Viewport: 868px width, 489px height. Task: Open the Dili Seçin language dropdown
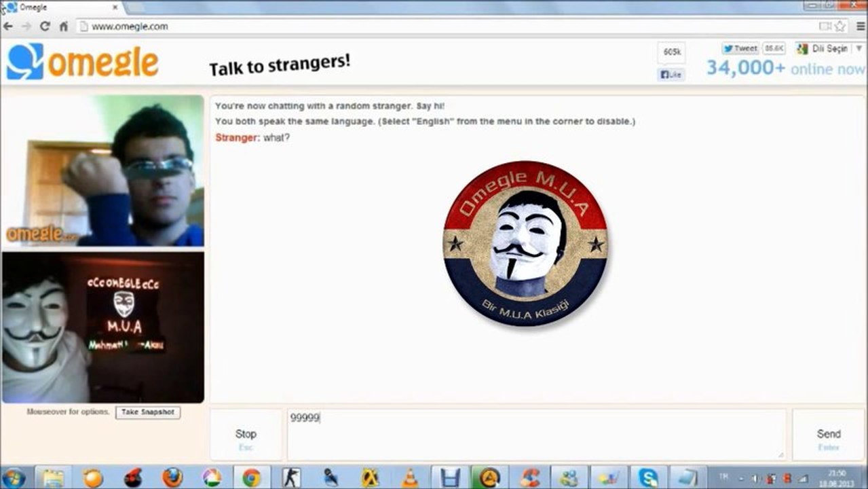829,49
